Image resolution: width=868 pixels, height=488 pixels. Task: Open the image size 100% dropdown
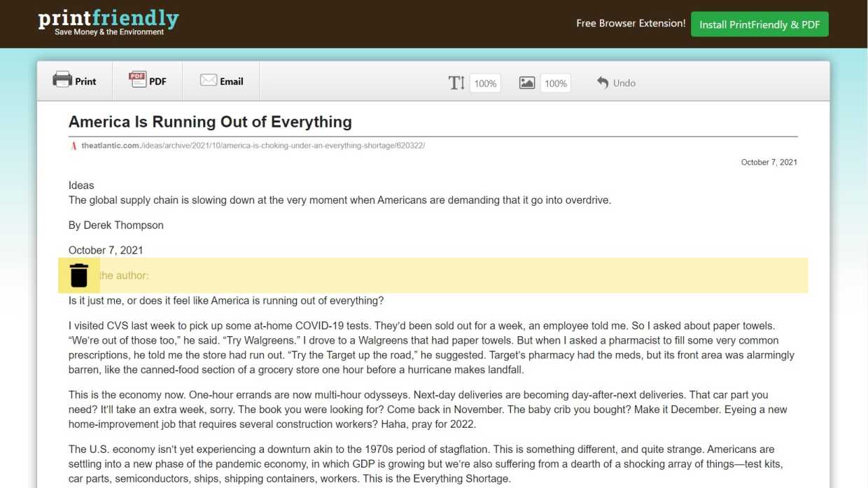coord(556,83)
